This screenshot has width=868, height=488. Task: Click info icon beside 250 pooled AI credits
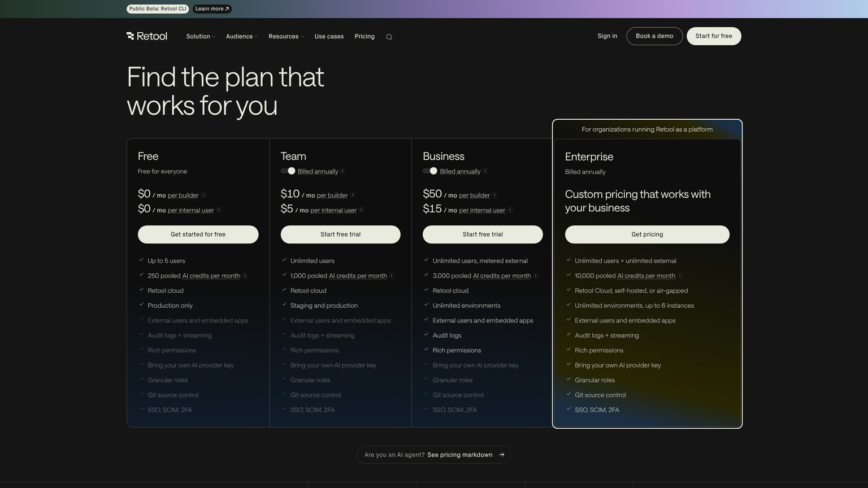pos(245,276)
